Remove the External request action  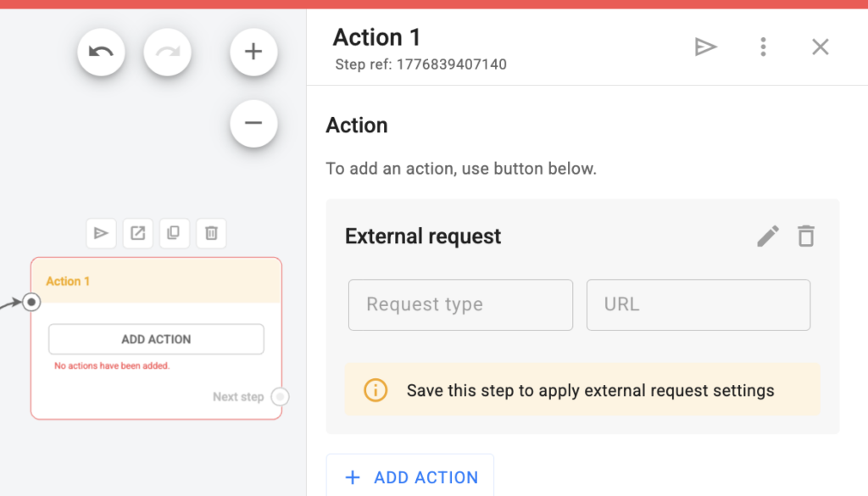tap(806, 236)
